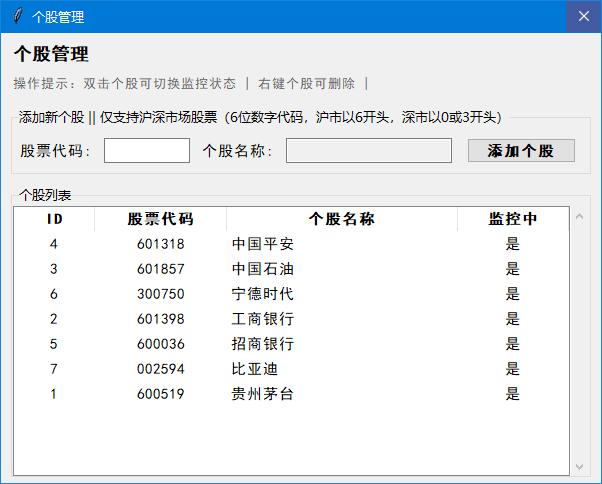Image resolution: width=602 pixels, height=484 pixels.
Task: Select the 中国平安 row
Action: (x=263, y=244)
